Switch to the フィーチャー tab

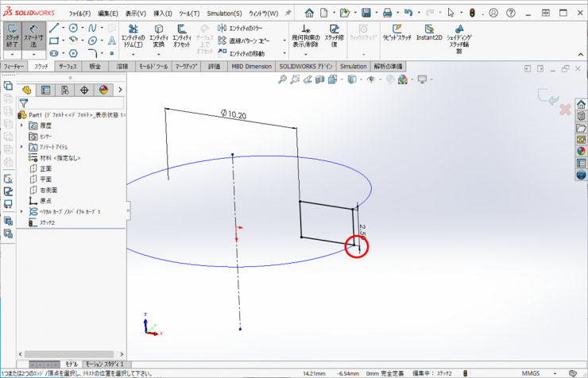click(x=14, y=67)
